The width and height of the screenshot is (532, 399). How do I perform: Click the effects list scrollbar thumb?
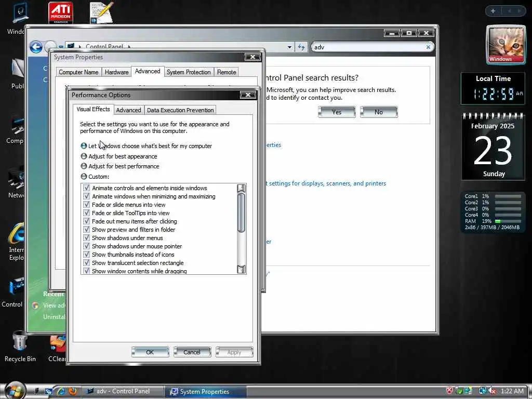[241, 212]
